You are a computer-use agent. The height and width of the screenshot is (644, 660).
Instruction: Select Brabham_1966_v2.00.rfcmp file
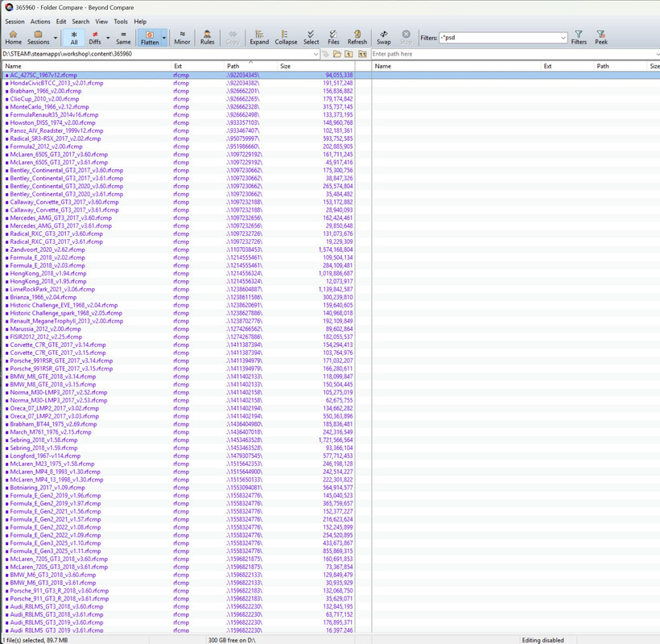click(x=46, y=91)
